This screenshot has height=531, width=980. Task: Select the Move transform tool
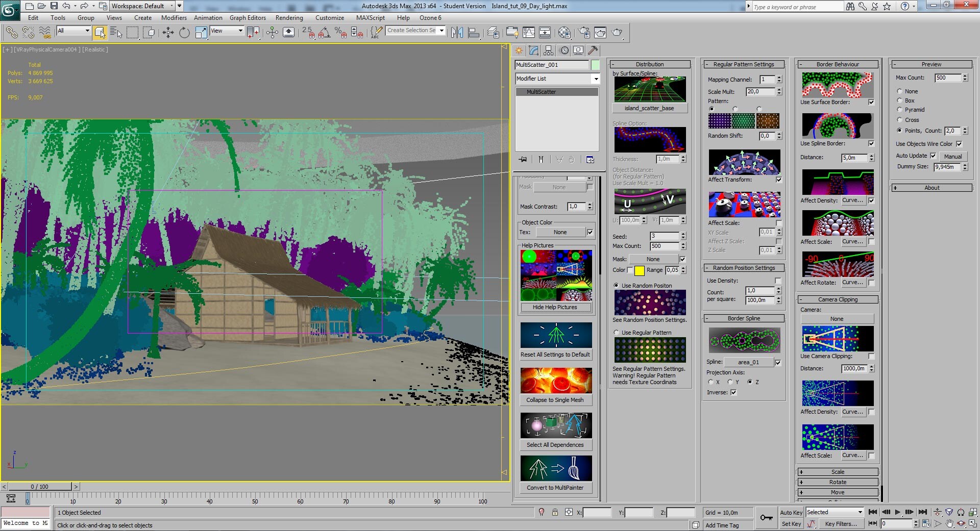[168, 33]
